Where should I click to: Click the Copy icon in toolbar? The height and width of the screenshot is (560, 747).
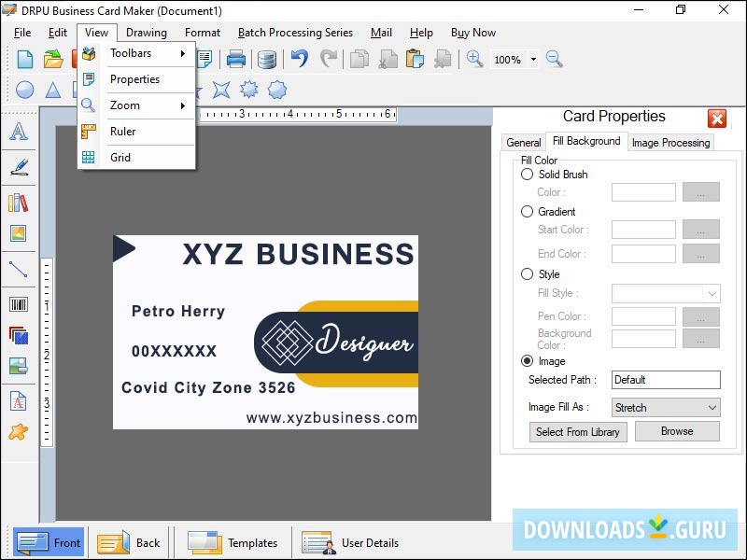(359, 60)
